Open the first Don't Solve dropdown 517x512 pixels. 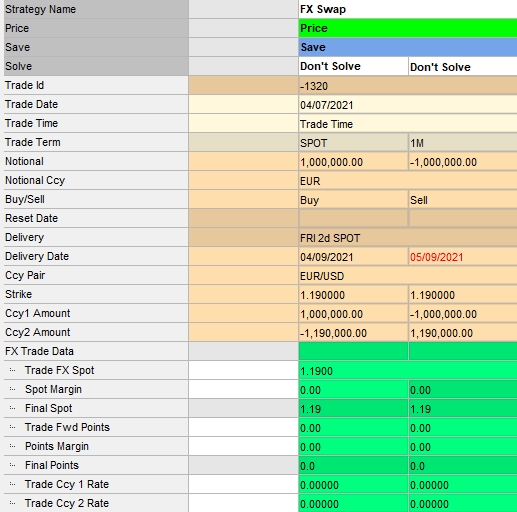point(353,66)
